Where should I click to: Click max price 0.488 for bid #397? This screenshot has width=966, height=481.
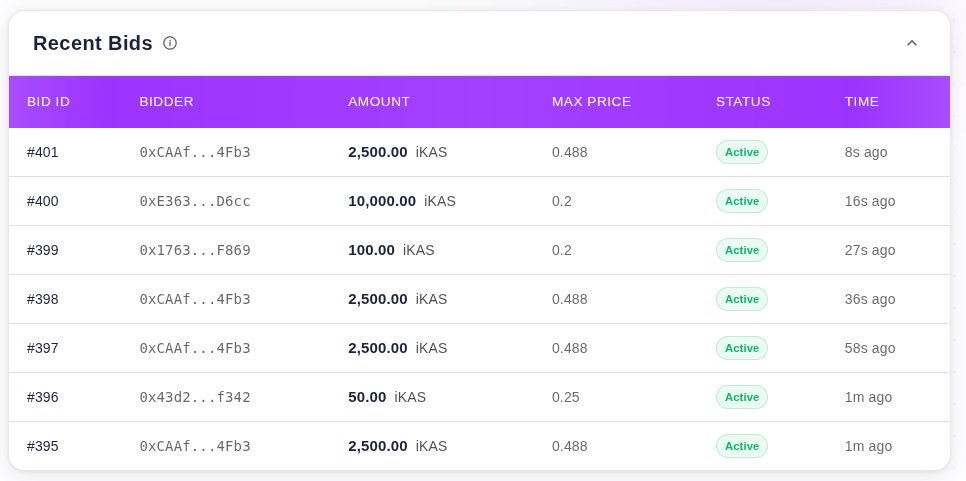point(570,348)
